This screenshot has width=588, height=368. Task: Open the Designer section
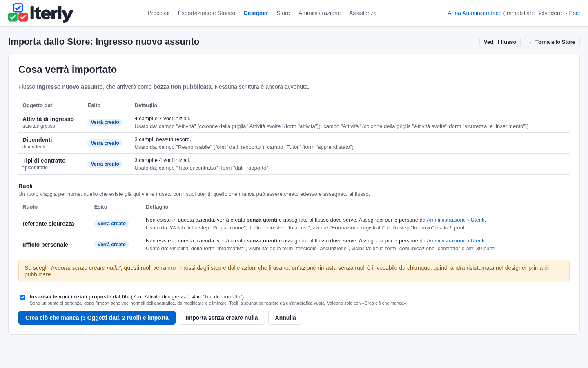(x=256, y=13)
